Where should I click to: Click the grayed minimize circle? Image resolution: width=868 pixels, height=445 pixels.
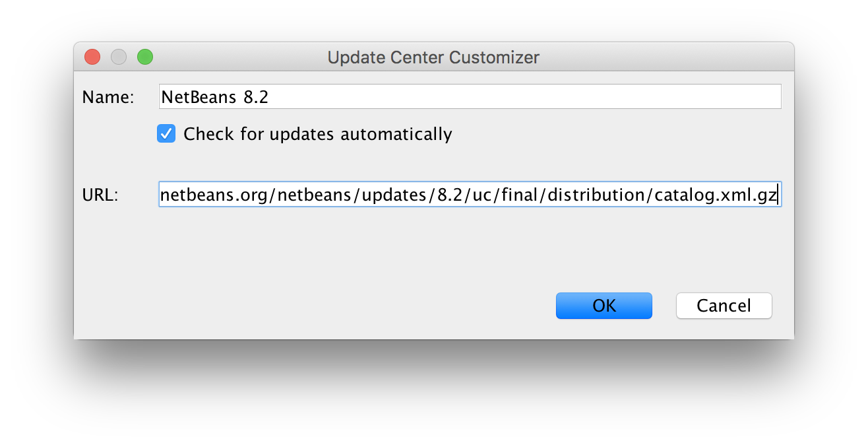point(118,57)
